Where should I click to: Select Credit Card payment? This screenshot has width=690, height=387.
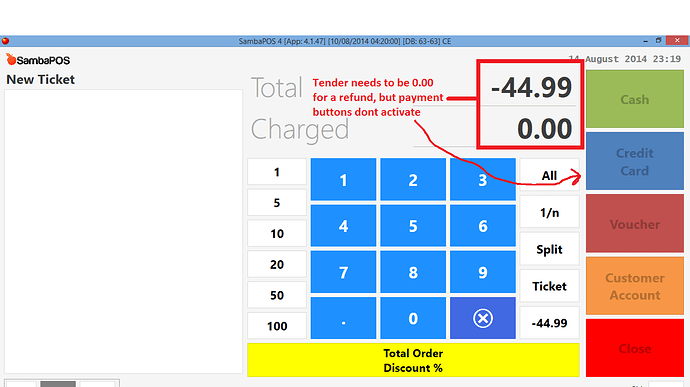pyautogui.click(x=635, y=162)
